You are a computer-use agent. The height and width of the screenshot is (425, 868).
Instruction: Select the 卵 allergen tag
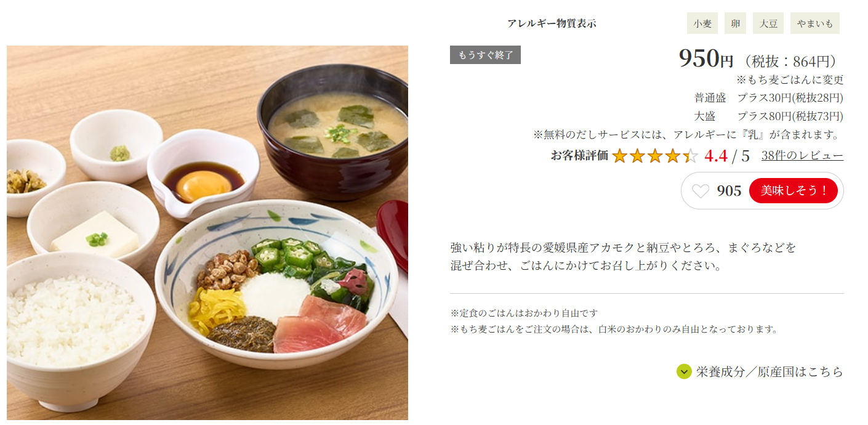pyautogui.click(x=735, y=23)
